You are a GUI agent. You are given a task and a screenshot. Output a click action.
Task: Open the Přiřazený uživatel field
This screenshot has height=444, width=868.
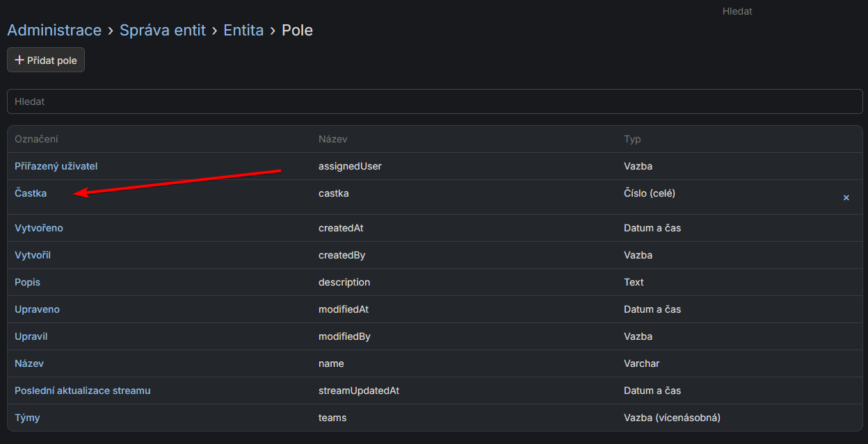click(55, 166)
